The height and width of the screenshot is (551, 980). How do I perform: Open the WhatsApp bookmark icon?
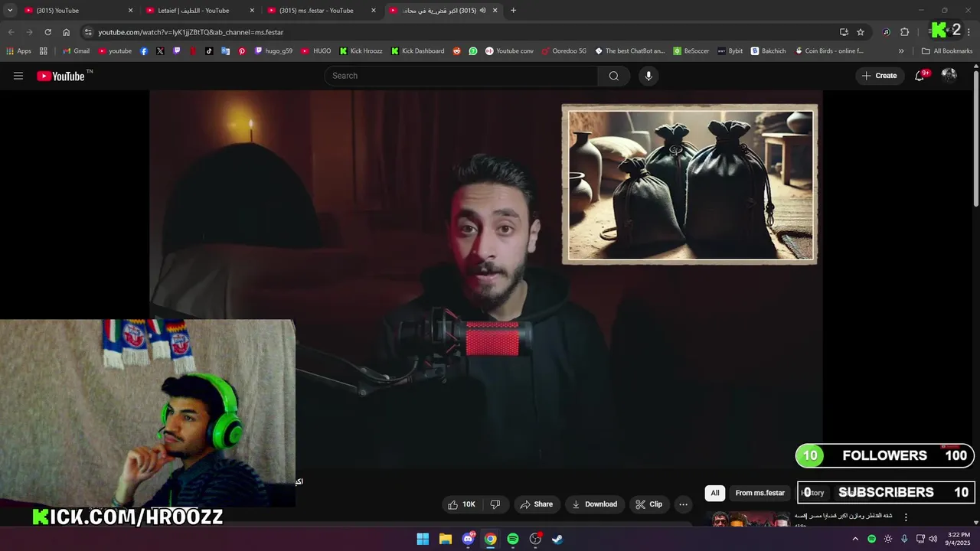[473, 51]
